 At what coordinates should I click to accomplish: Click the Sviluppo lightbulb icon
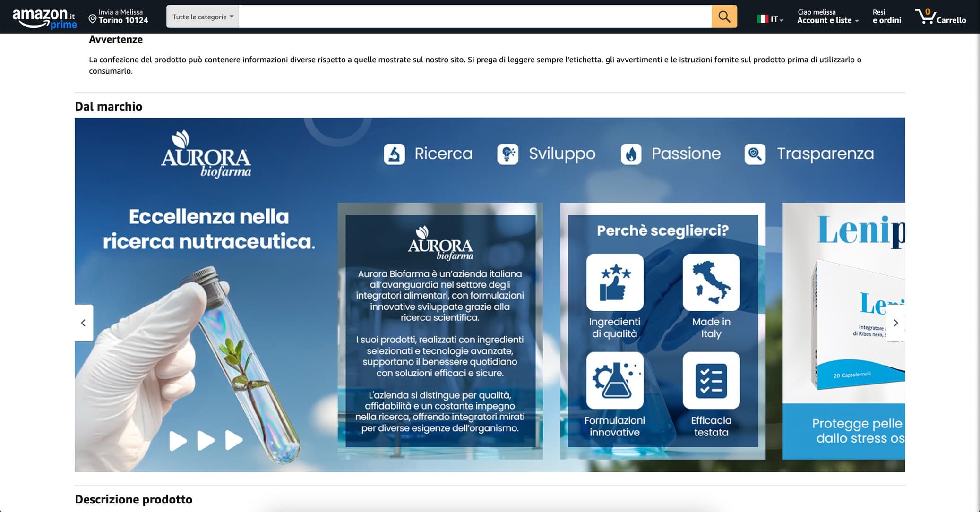pyautogui.click(x=508, y=154)
